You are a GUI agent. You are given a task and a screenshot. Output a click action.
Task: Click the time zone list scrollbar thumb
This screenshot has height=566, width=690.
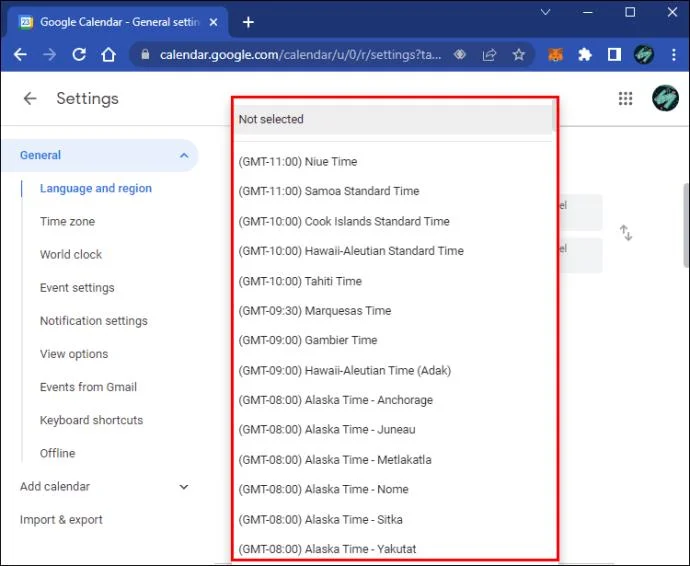[x=554, y=117]
